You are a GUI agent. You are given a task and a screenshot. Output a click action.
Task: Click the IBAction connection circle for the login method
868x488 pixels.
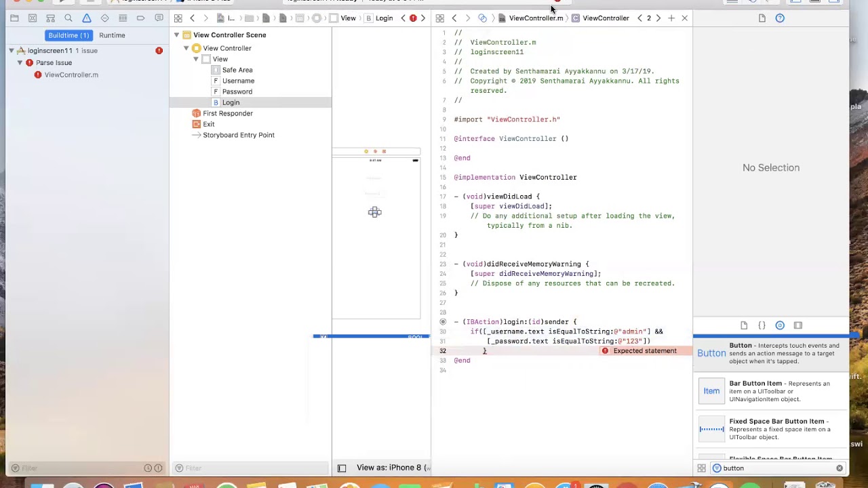443,322
